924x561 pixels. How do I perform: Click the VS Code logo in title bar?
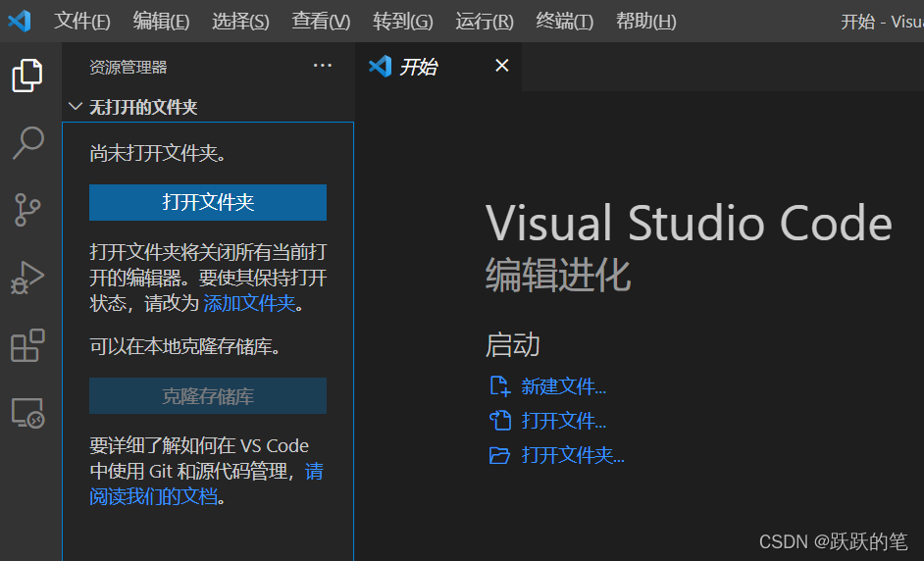point(20,22)
